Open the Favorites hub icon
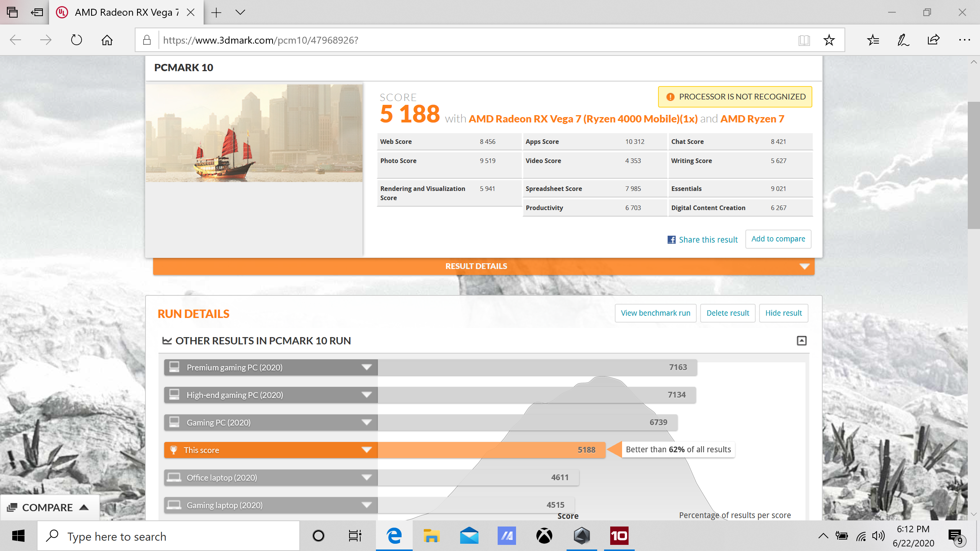Screen dimensions: 980x551 coord(873,40)
